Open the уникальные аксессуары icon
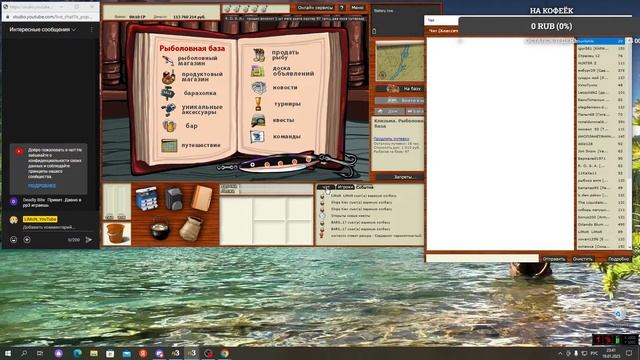Image resolution: width=640 pixels, height=360 pixels. tap(168, 109)
